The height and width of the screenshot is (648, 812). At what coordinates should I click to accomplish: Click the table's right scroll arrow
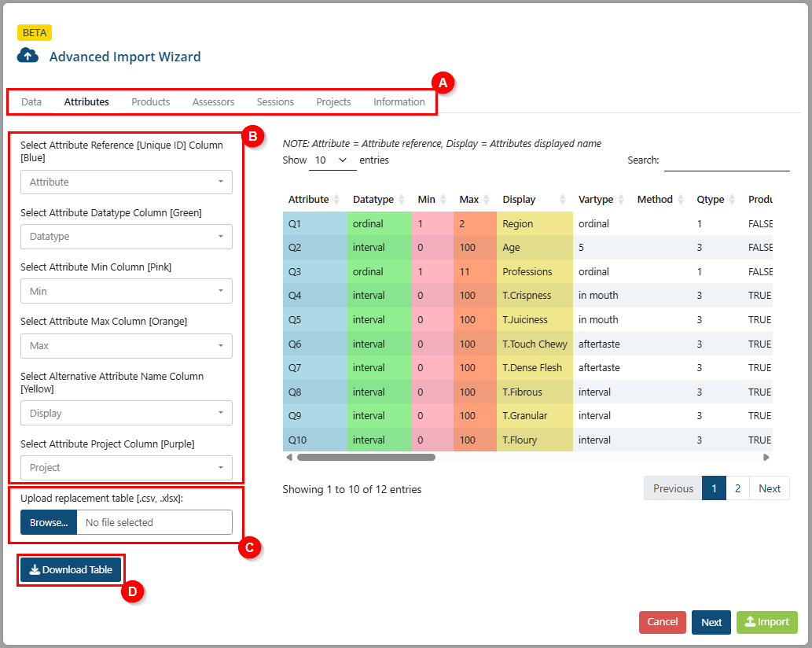766,458
